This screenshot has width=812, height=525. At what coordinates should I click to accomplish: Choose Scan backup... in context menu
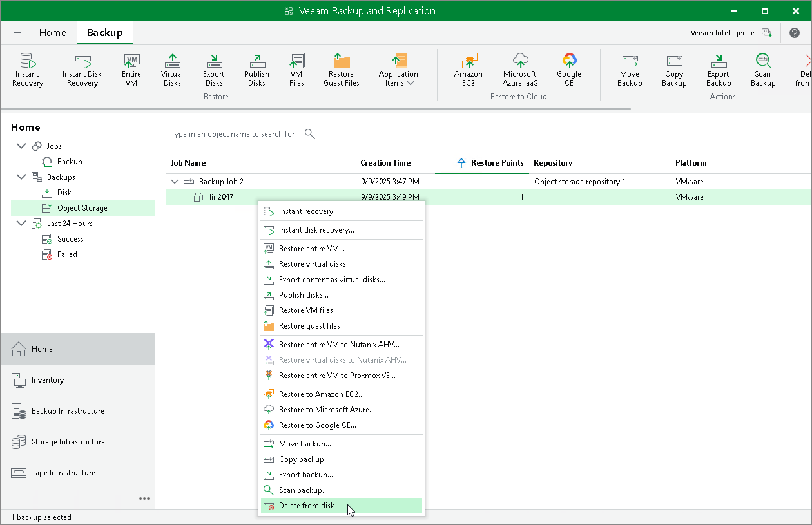pos(342,490)
